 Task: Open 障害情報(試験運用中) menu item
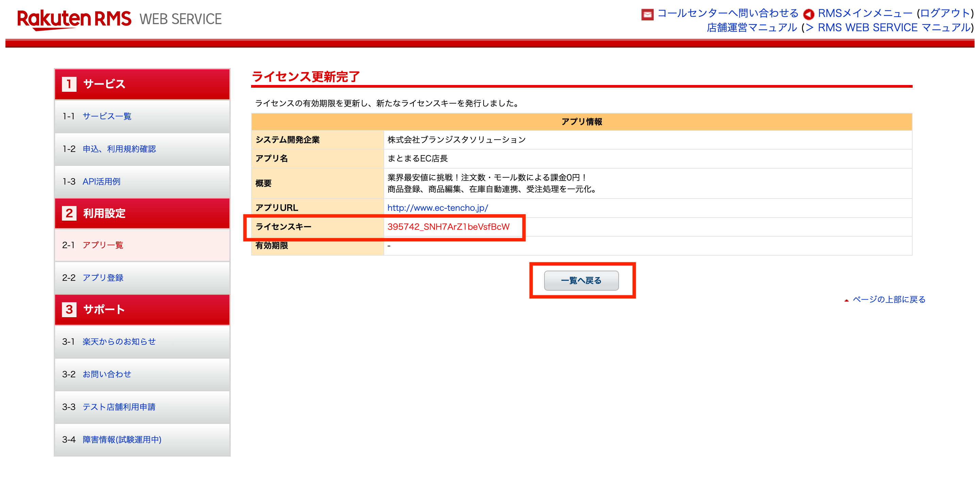122,440
